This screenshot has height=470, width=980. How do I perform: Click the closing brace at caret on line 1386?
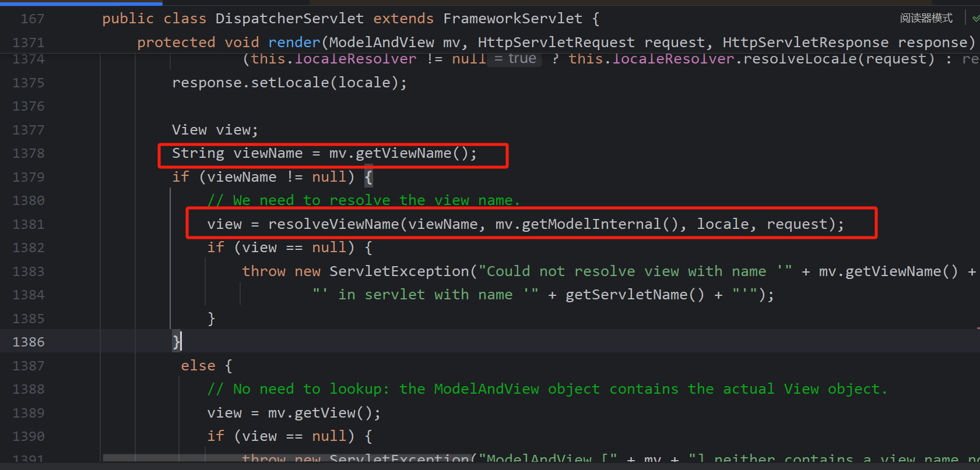[176, 342]
